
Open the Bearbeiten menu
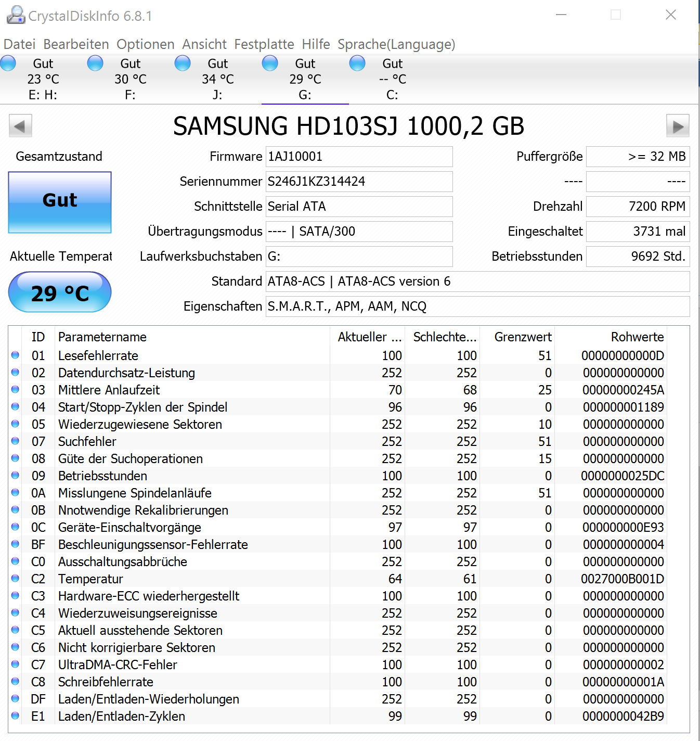click(x=76, y=44)
